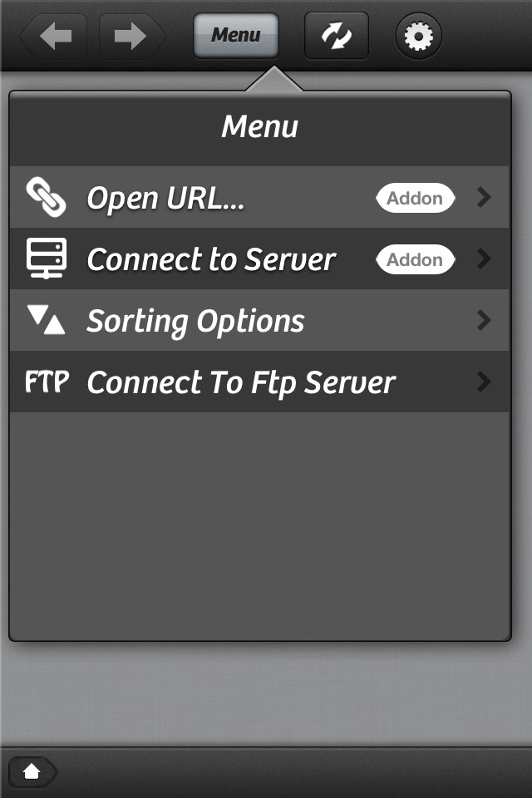The width and height of the screenshot is (532, 798).
Task: Tap the server icon beside Connect to Server
Action: point(46,259)
